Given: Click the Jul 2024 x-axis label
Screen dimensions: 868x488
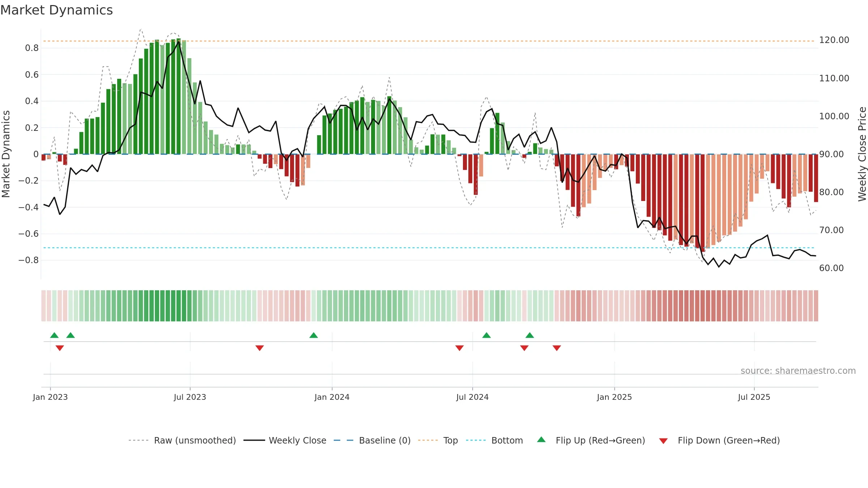Looking at the screenshot, I should coord(472,397).
